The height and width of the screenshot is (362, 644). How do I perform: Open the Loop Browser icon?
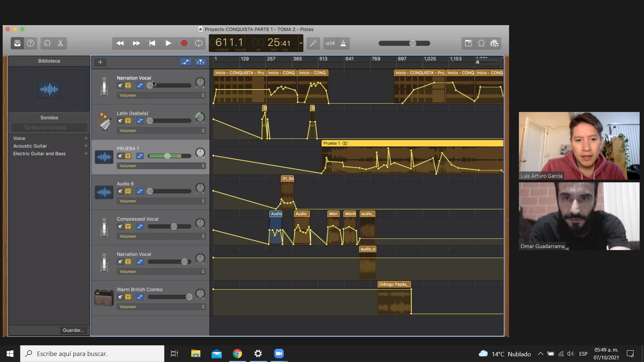pos(481,43)
